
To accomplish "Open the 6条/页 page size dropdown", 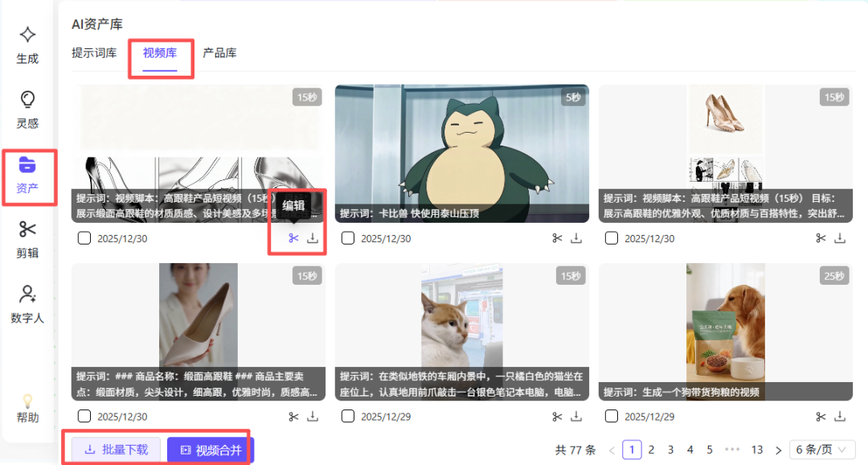I will [821, 450].
